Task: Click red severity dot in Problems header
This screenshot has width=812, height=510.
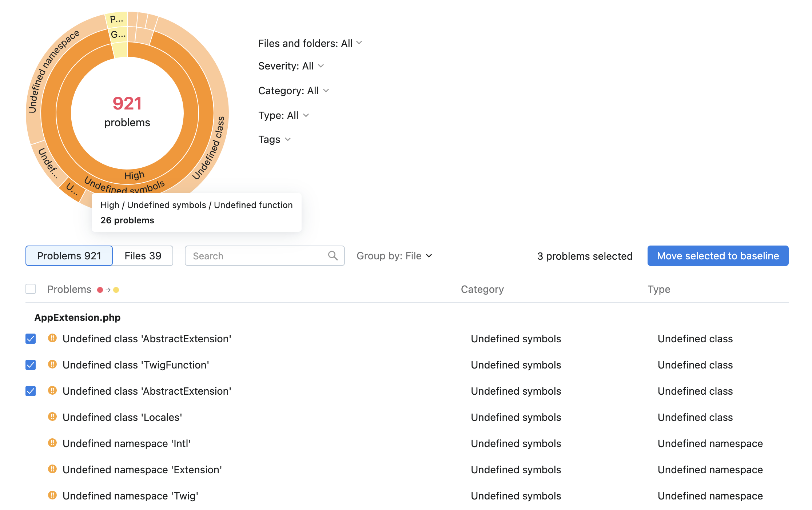Action: tap(100, 290)
